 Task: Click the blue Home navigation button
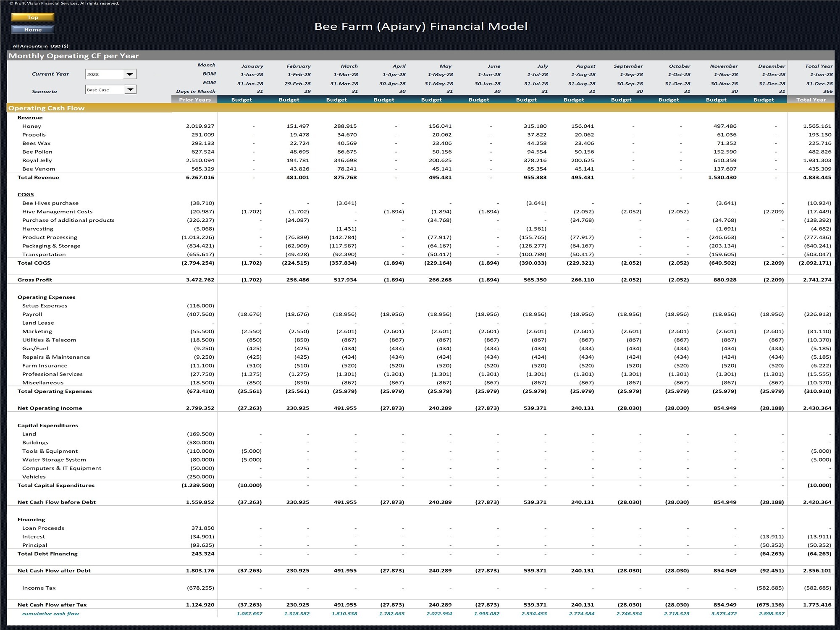click(32, 29)
